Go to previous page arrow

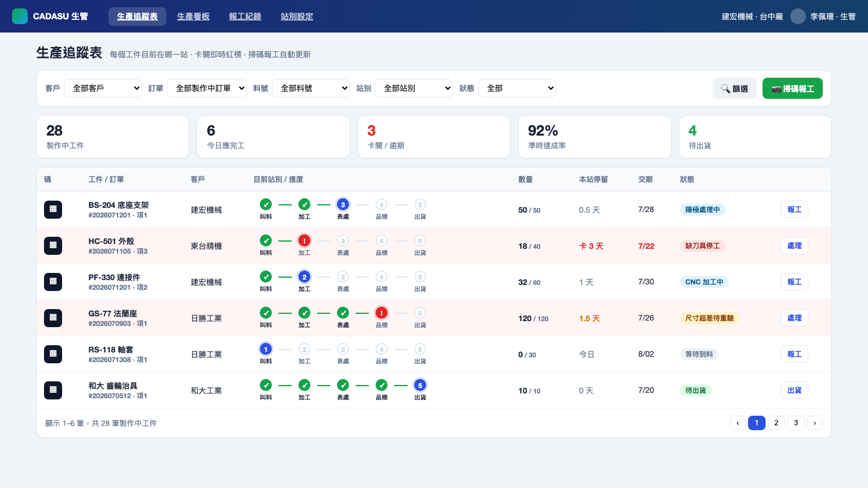point(738,423)
